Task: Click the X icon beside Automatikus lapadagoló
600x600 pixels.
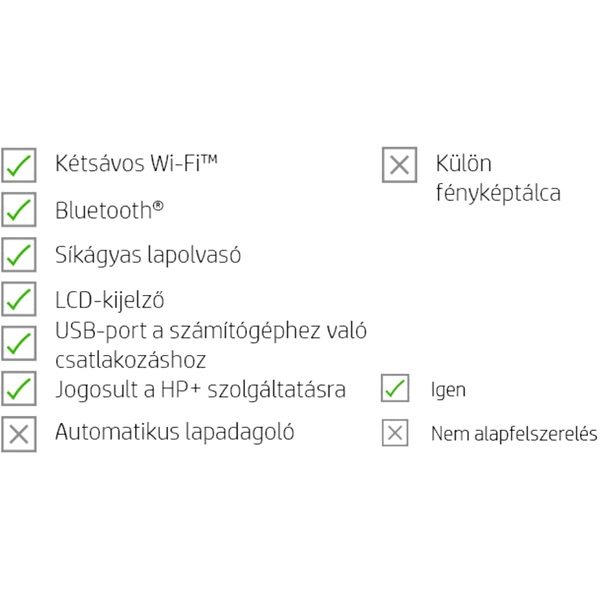Action: click(19, 434)
